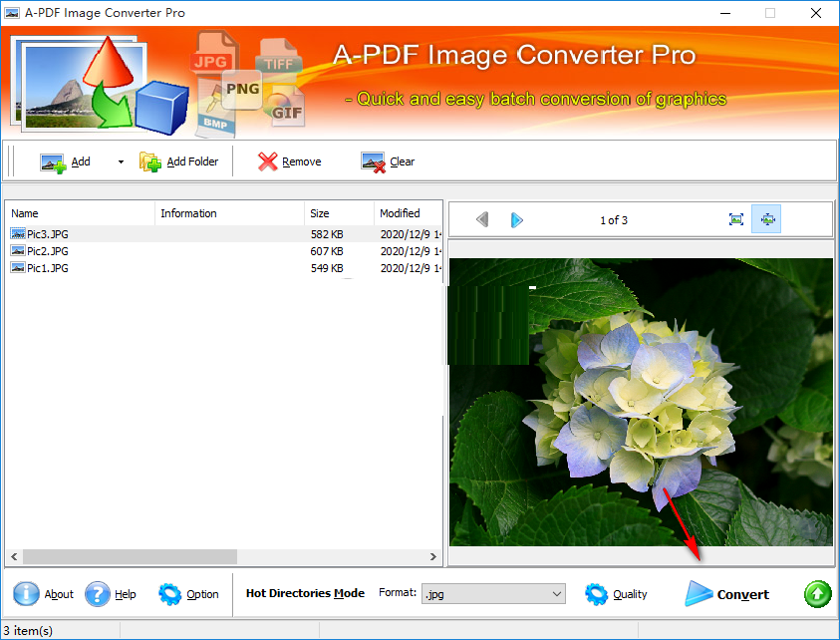Open the Format .jpg dropdown
Screen dimensions: 840x640
tap(493, 594)
